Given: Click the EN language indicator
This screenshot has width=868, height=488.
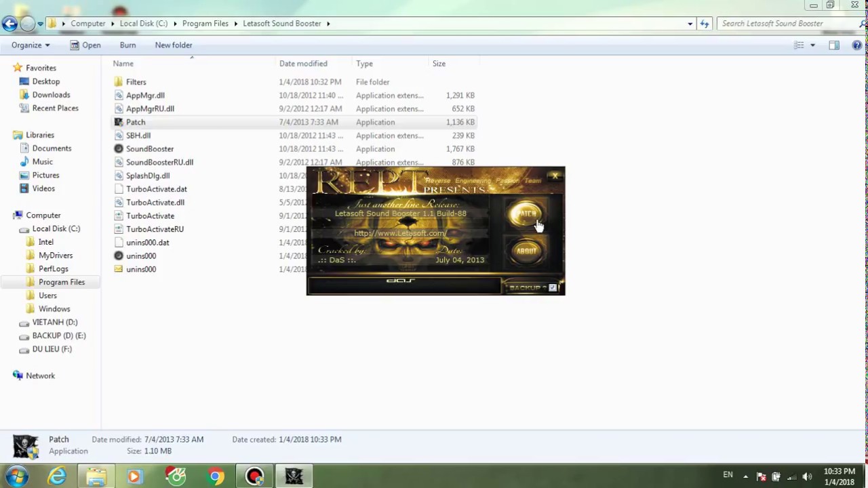Looking at the screenshot, I should (x=728, y=475).
